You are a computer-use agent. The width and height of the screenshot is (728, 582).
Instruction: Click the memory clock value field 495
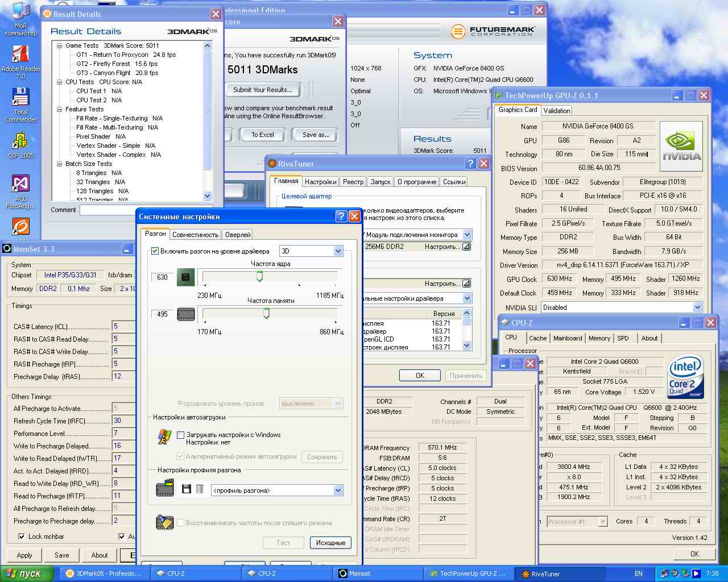coord(162,314)
